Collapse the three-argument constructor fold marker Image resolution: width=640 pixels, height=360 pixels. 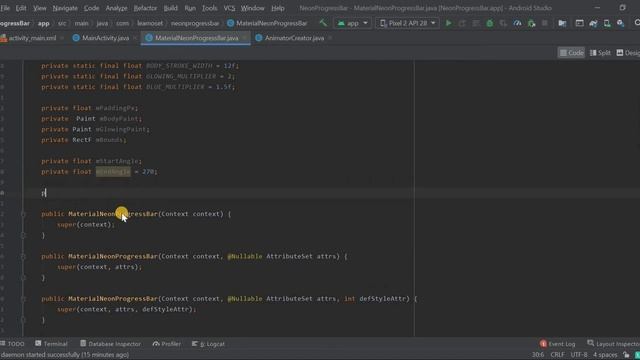(23, 299)
